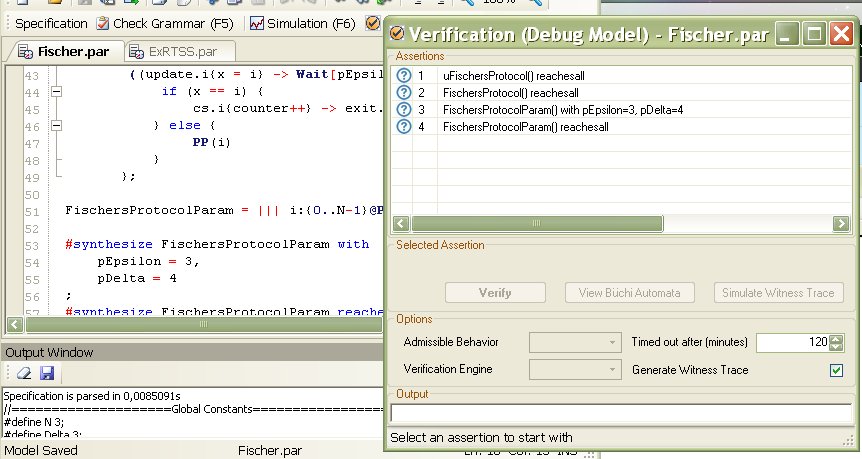Viewport: 862px width, 459px height.
Task: Click the Verify button
Action: pos(495,292)
